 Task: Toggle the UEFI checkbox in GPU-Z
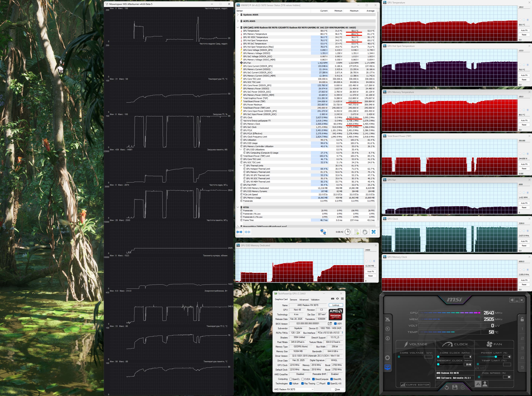(335, 324)
